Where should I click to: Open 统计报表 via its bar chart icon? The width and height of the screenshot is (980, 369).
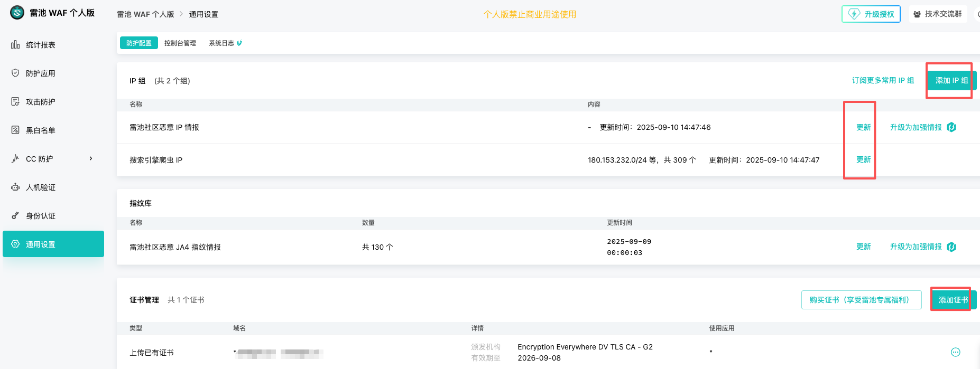[15, 45]
